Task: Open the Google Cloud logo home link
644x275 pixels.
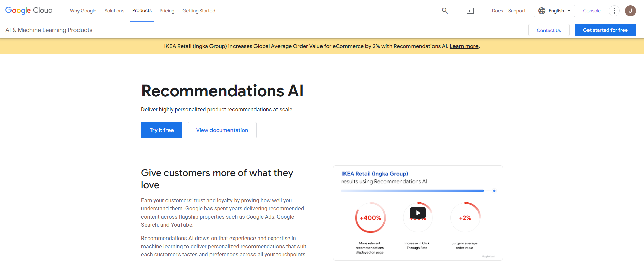Action: click(29, 10)
